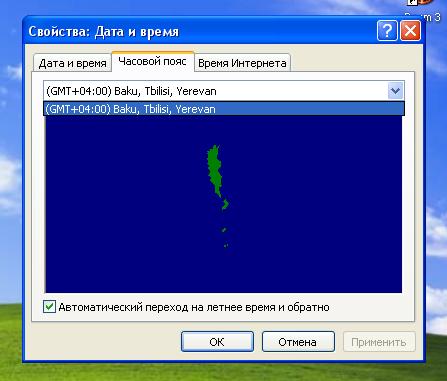Open the "Время Интернета" tab
Image resolution: width=447 pixels, height=381 pixels.
tap(242, 63)
